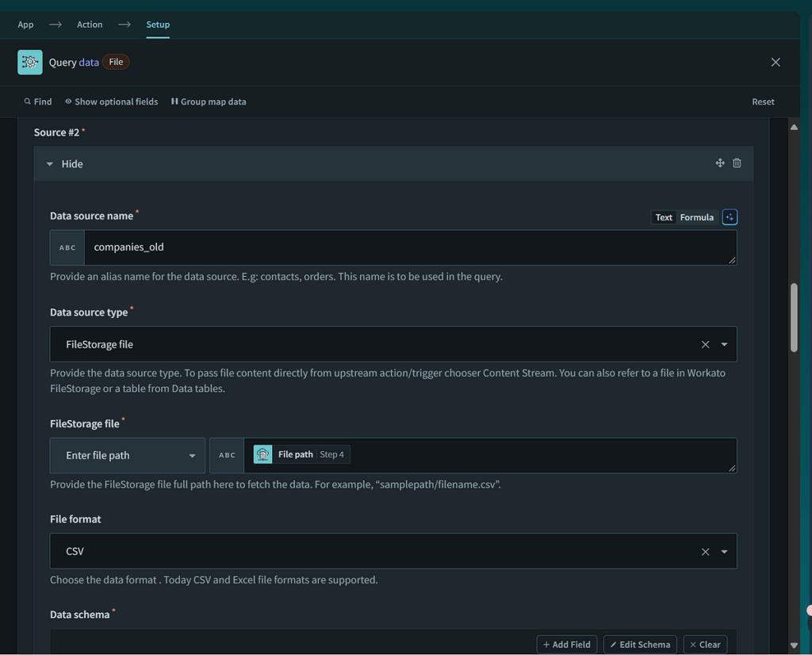Click the Query data app icon
This screenshot has width=812, height=655.
click(x=30, y=62)
